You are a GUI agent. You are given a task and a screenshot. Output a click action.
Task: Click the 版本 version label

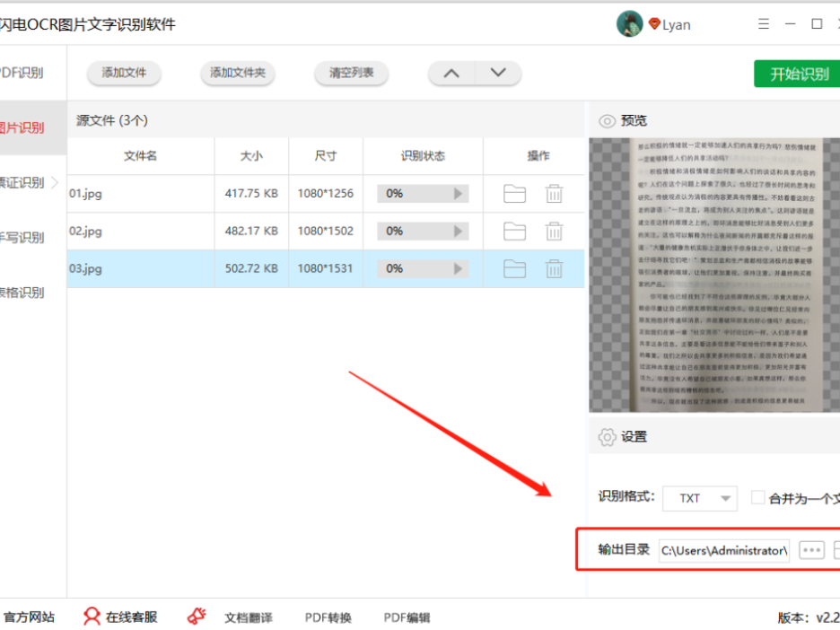(x=809, y=617)
